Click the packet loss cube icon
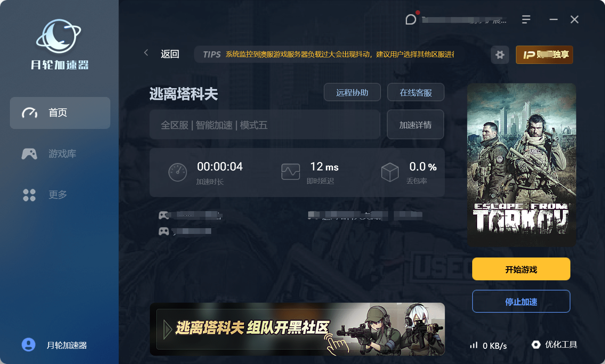The height and width of the screenshot is (364, 605). click(x=390, y=172)
